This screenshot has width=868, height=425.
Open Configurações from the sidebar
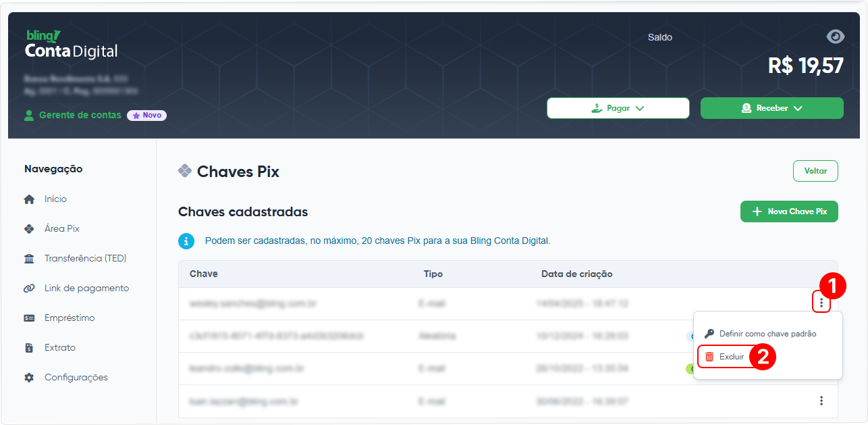pos(66,378)
